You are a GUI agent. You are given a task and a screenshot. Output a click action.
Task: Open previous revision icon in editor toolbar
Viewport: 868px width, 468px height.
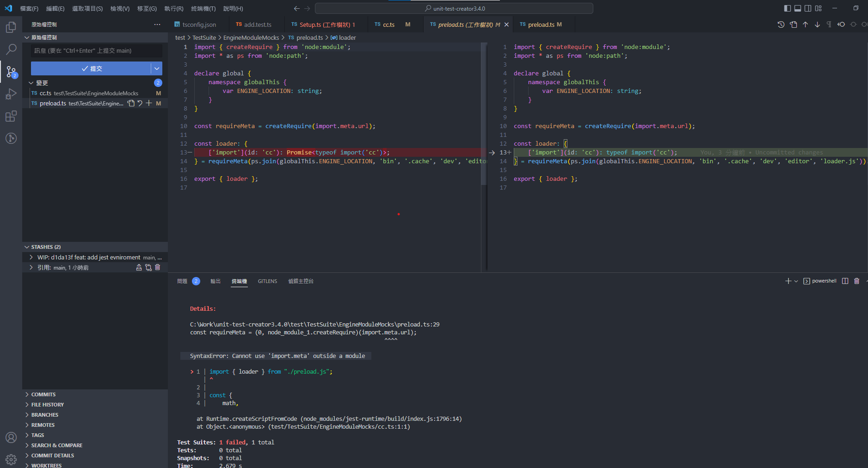click(x=841, y=25)
